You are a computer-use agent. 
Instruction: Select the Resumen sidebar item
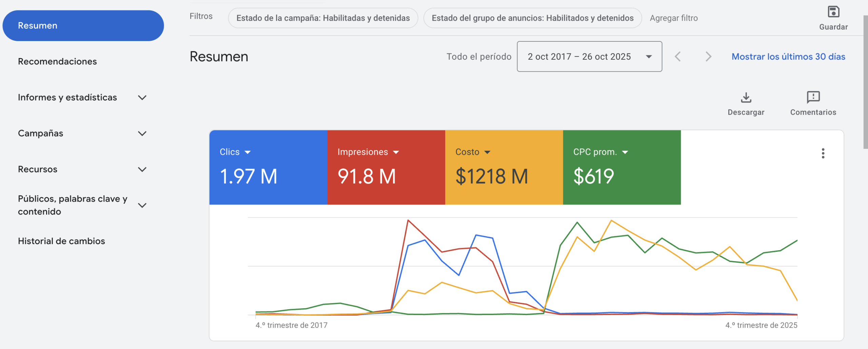83,26
